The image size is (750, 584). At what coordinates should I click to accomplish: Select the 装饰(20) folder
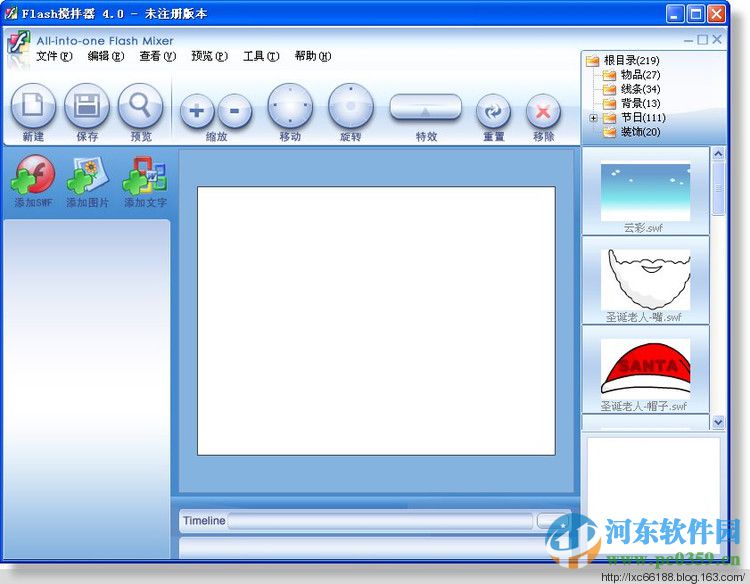point(640,132)
